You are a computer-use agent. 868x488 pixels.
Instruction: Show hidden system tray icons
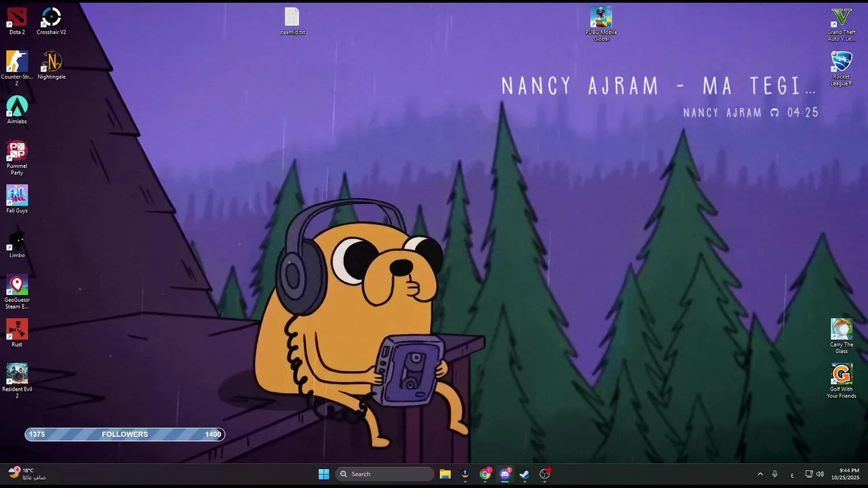[759, 474]
